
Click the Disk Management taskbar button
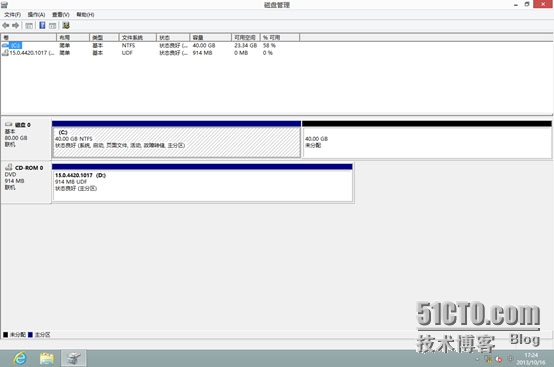tap(73, 358)
